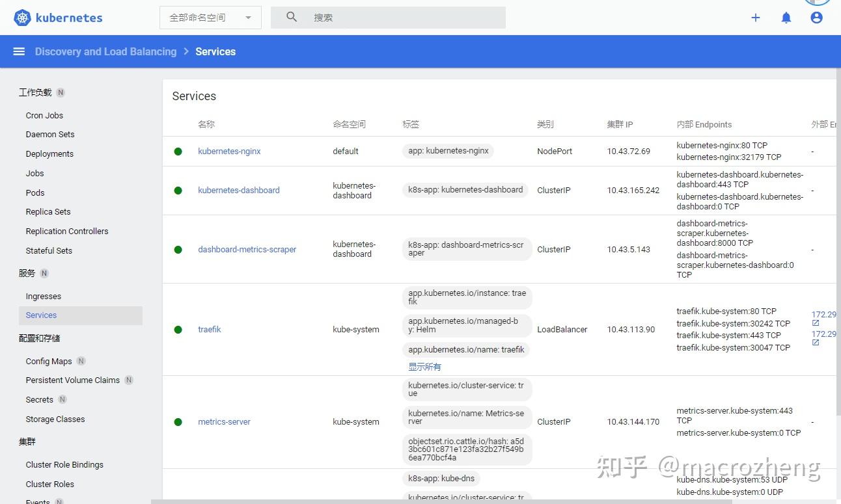841x504 pixels.
Task: Select the k8s-app: kube-dns label chip
Action: [441, 478]
